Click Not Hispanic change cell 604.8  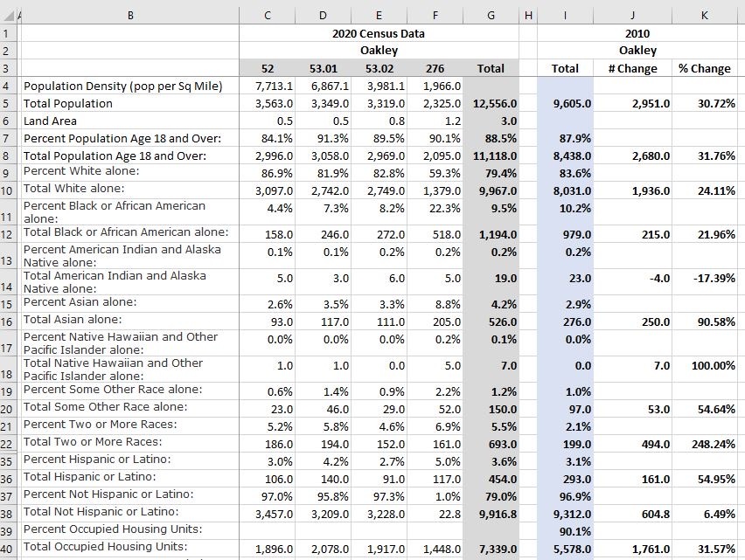pos(633,514)
